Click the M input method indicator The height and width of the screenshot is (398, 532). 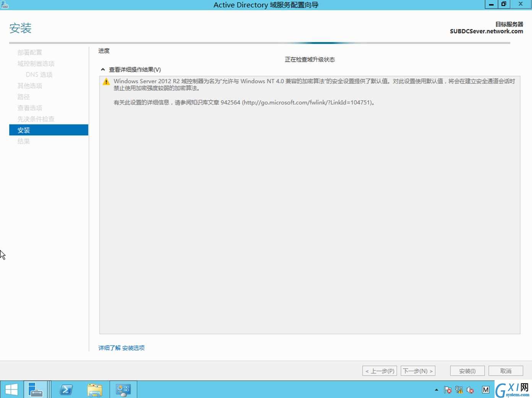coord(485,390)
